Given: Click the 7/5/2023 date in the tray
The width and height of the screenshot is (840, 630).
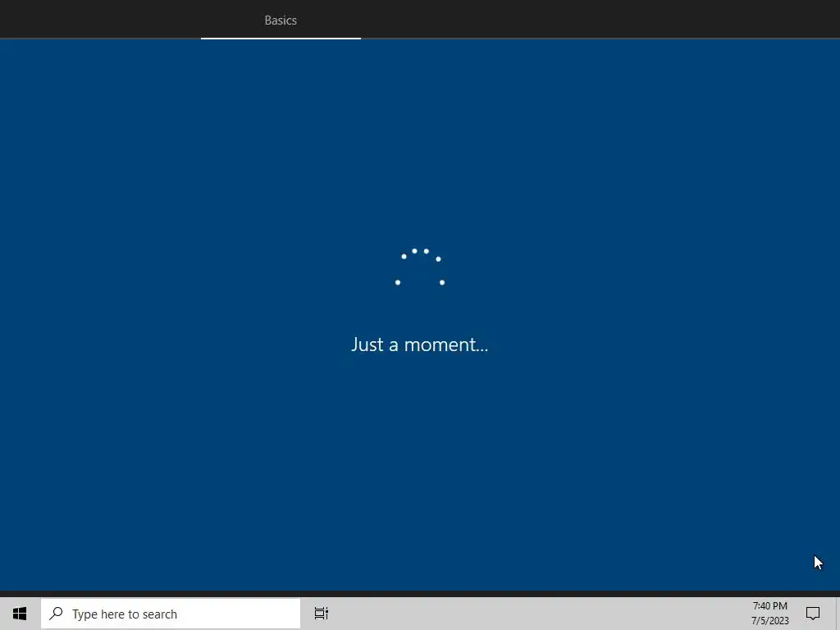Looking at the screenshot, I should [769, 621].
